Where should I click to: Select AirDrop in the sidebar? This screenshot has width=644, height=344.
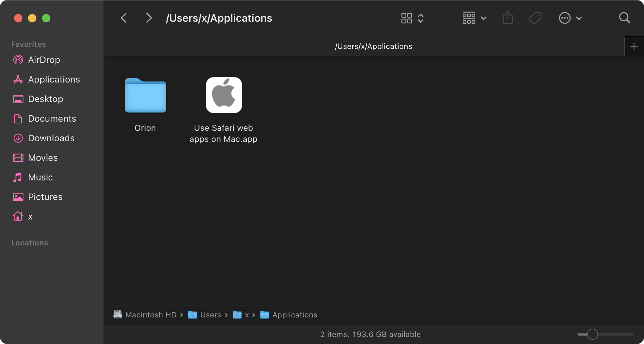click(x=44, y=60)
